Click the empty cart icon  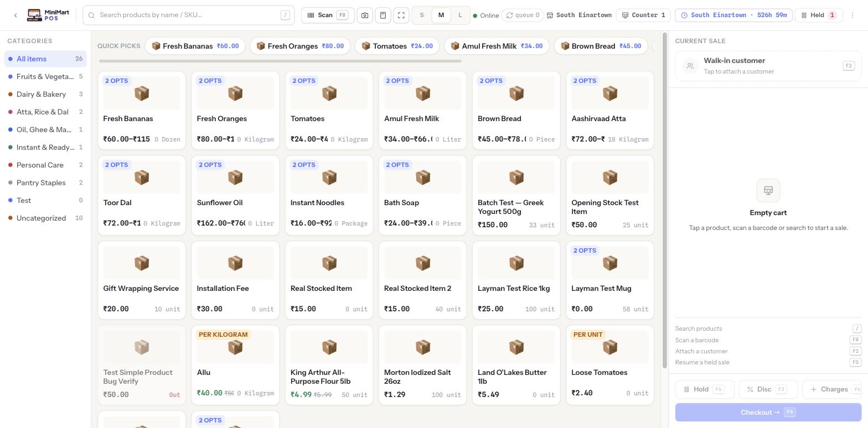[x=768, y=190]
